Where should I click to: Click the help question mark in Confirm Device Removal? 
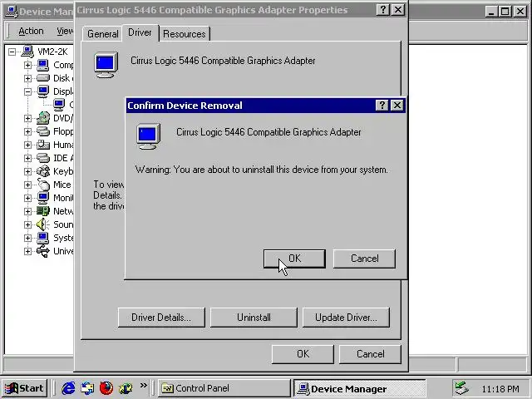(x=382, y=106)
